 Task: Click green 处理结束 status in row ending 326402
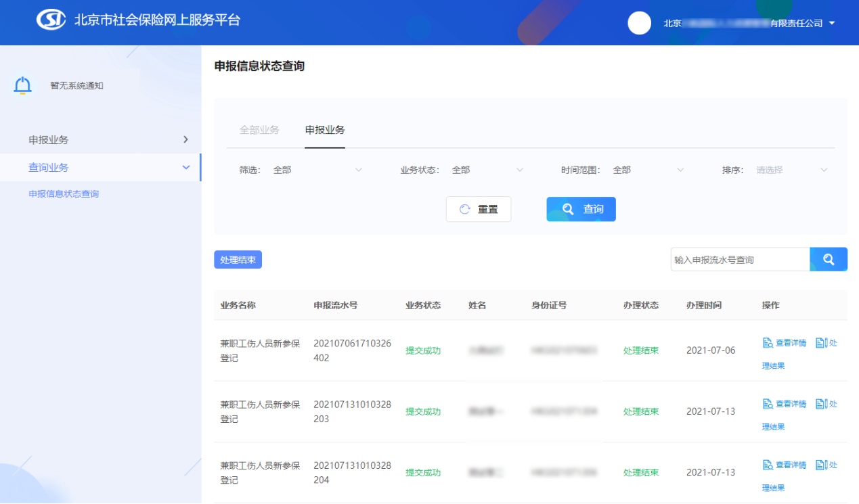[x=641, y=350]
